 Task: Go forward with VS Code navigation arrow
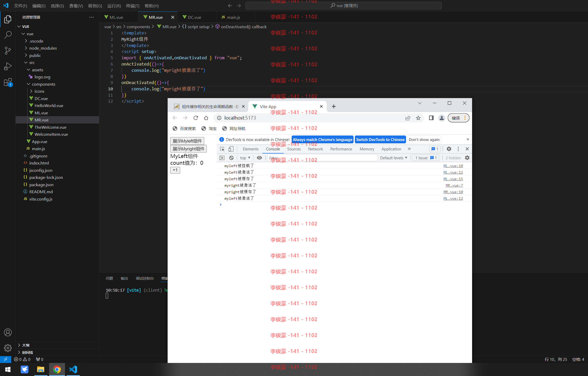tap(239, 5)
